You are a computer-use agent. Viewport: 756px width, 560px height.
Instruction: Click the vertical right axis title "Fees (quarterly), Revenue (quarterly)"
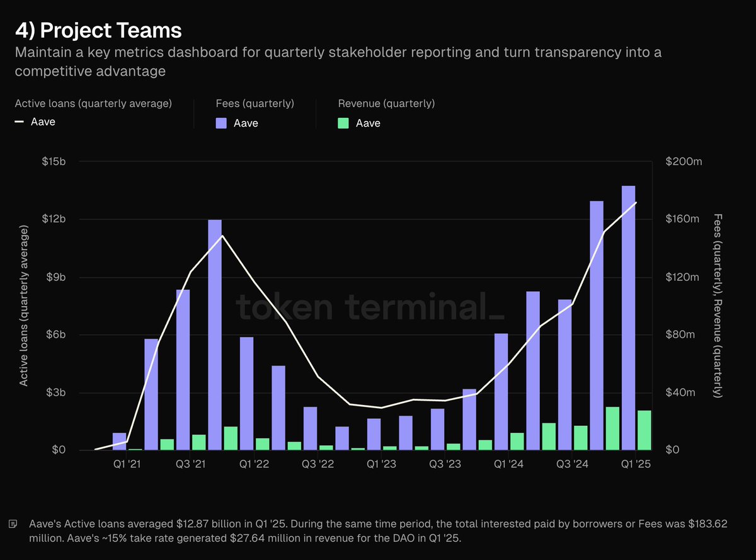tap(717, 306)
